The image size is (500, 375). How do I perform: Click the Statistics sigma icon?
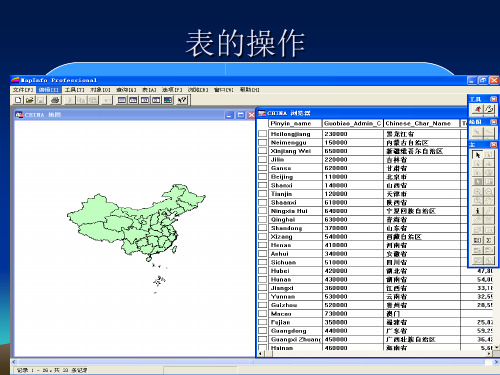pos(489,240)
